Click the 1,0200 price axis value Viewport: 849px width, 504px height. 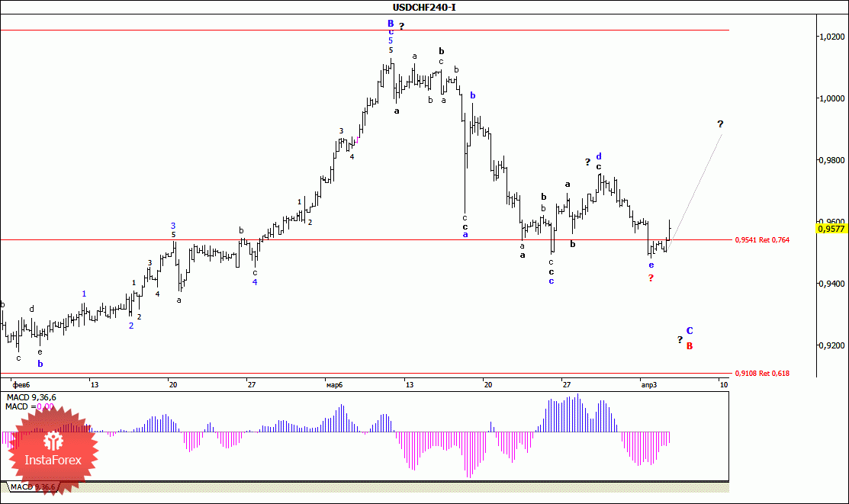[x=831, y=37]
